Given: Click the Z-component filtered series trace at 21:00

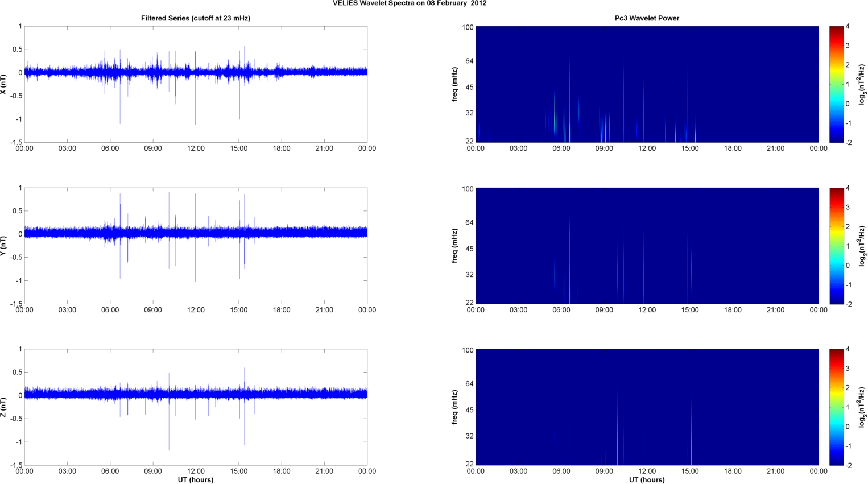Looking at the screenshot, I should (x=324, y=393).
